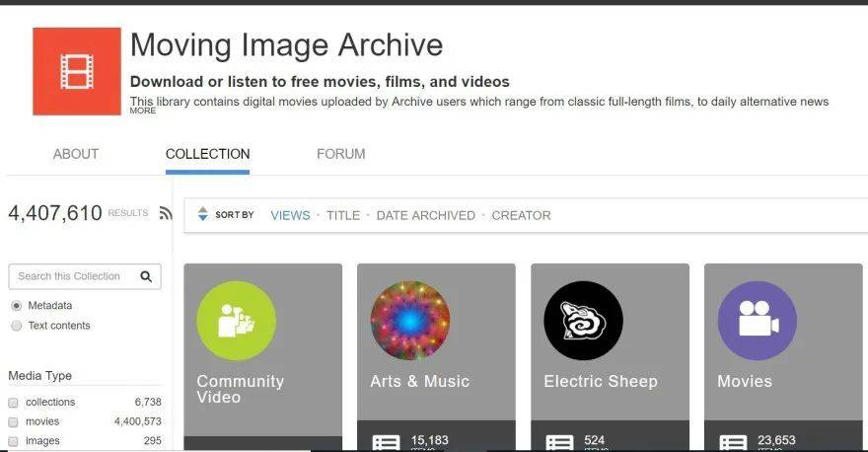Open the Movies collection title
The height and width of the screenshot is (452, 868).
click(x=745, y=381)
